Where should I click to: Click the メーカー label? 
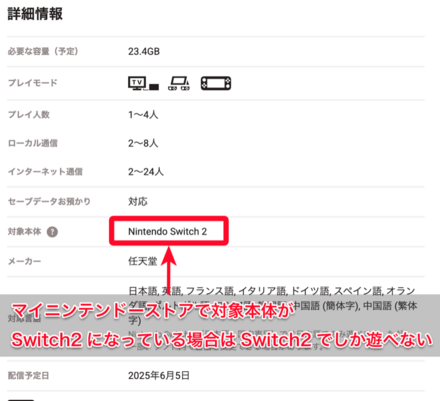[24, 261]
